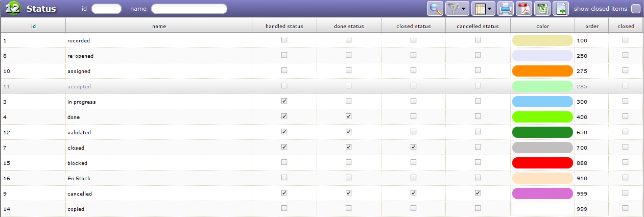644x217 pixels.
Task: Click the search magnifier icon
Action: point(435,8)
